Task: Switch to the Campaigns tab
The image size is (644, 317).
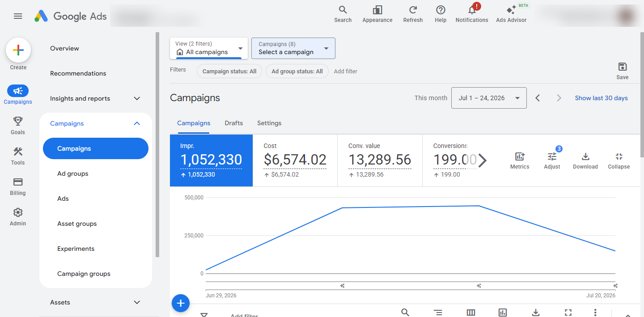Action: (x=194, y=123)
